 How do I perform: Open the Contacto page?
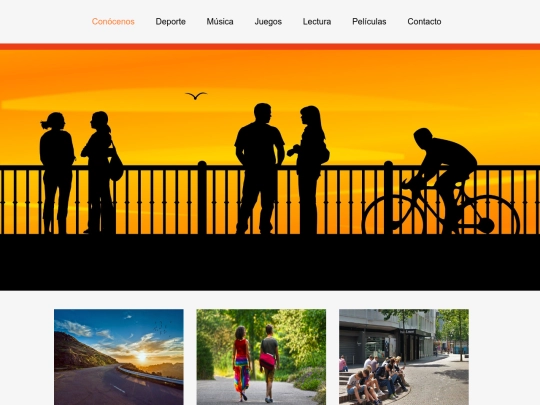[424, 22]
